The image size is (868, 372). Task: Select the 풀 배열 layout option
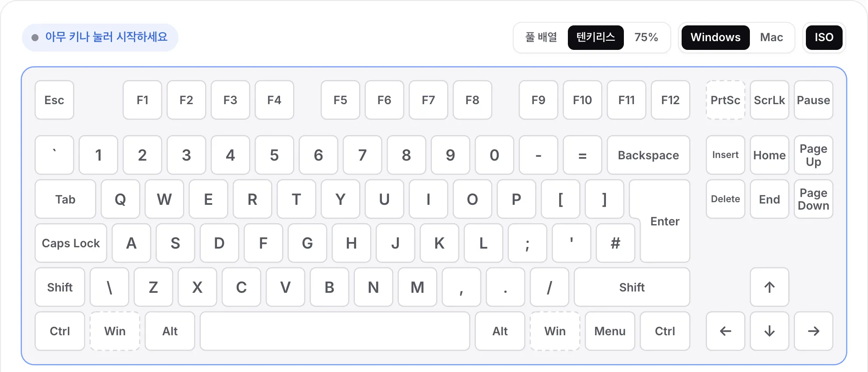tap(541, 37)
